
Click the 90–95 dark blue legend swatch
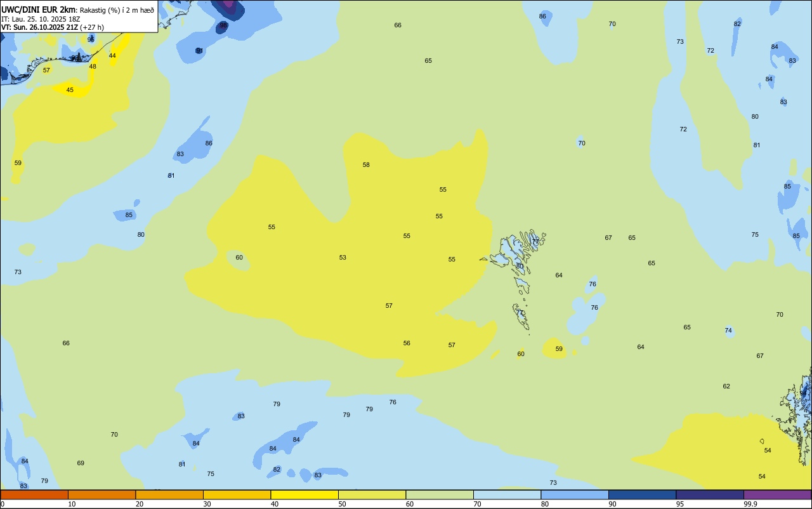pos(642,494)
